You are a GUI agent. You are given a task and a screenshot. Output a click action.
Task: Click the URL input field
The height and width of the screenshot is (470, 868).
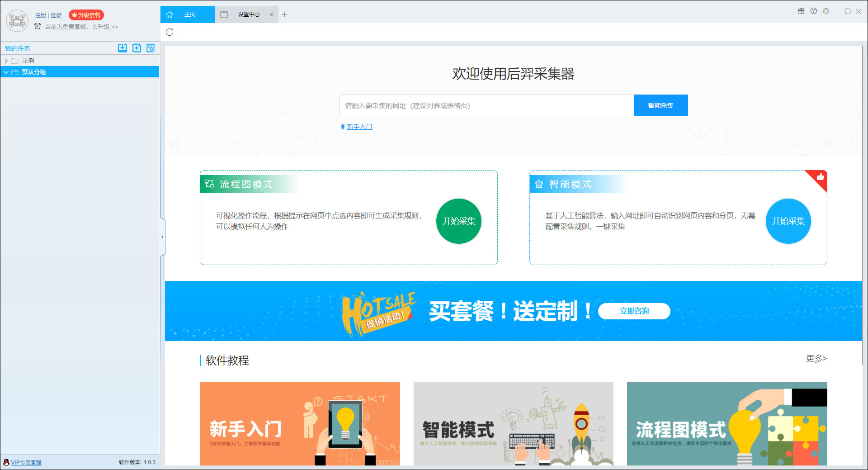coord(487,105)
